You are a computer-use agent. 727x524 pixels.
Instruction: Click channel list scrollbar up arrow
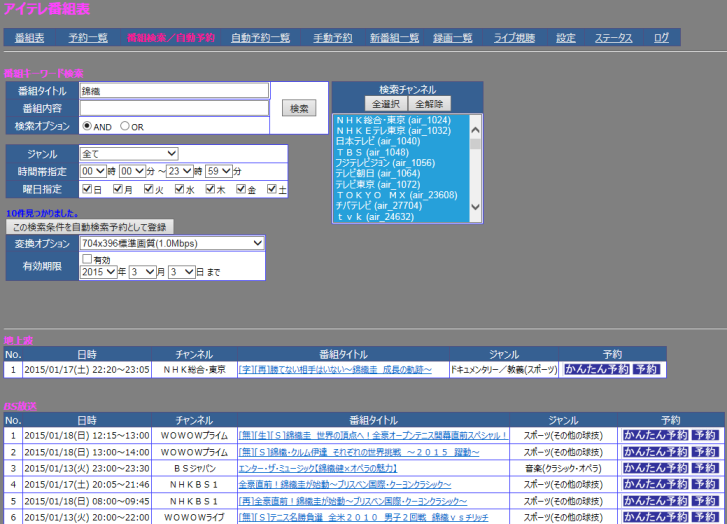[475, 130]
